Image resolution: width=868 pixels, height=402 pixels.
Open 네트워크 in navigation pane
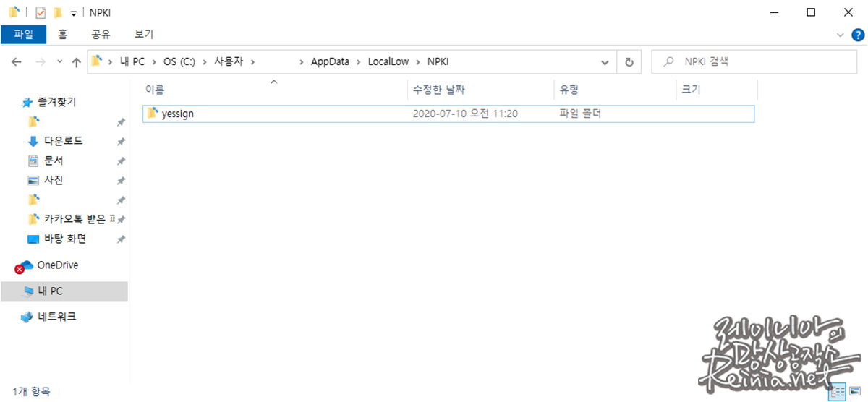pyautogui.click(x=57, y=317)
